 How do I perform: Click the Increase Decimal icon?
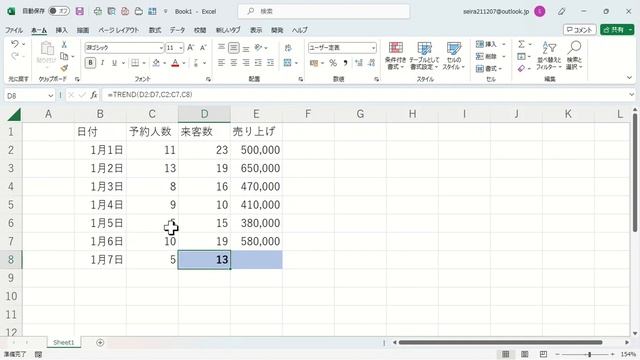(x=359, y=63)
